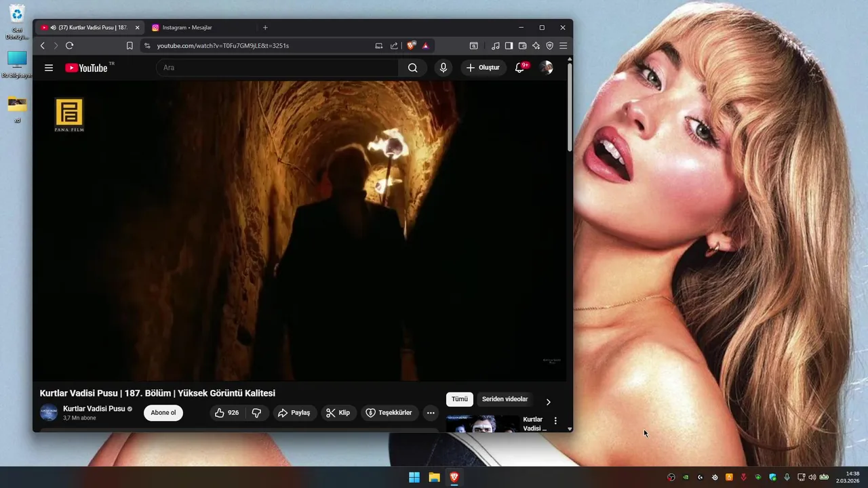
Task: Dislike the video
Action: pos(256,413)
